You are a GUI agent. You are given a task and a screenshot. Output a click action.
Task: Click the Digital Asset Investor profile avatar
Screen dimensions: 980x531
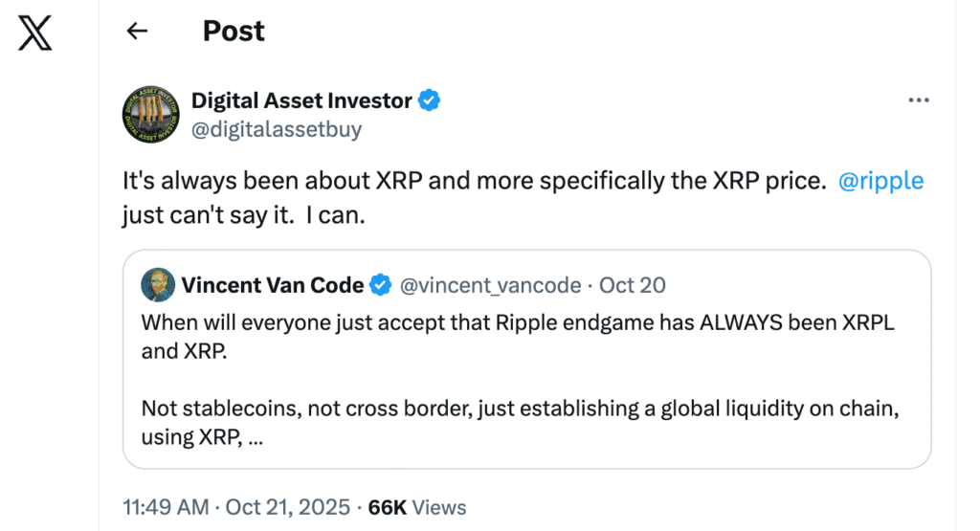151,114
